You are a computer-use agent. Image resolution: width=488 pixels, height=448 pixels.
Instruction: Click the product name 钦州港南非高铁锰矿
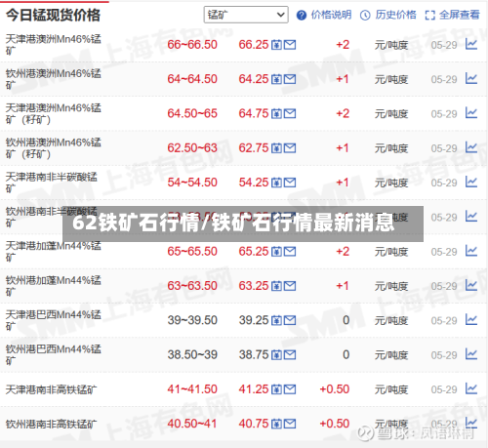coord(51,424)
